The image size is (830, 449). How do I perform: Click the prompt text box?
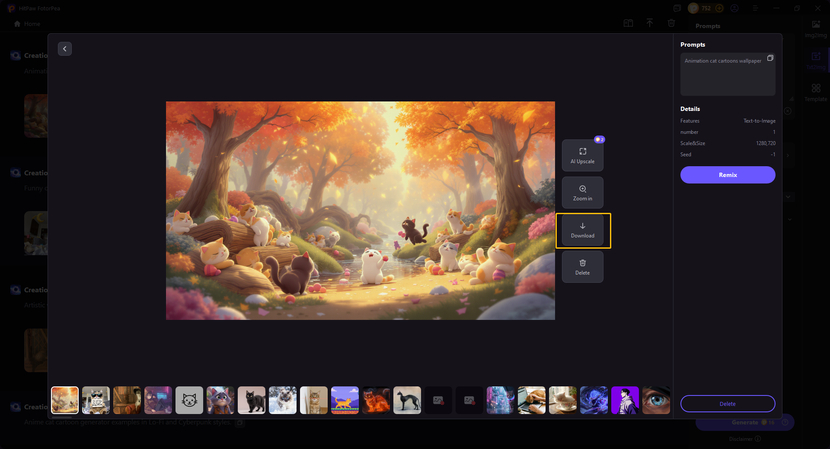pos(722,75)
